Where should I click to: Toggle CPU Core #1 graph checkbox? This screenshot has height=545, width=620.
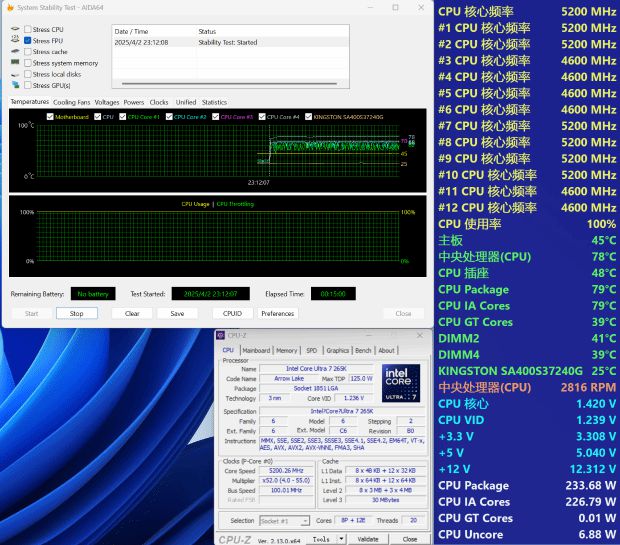pos(123,117)
